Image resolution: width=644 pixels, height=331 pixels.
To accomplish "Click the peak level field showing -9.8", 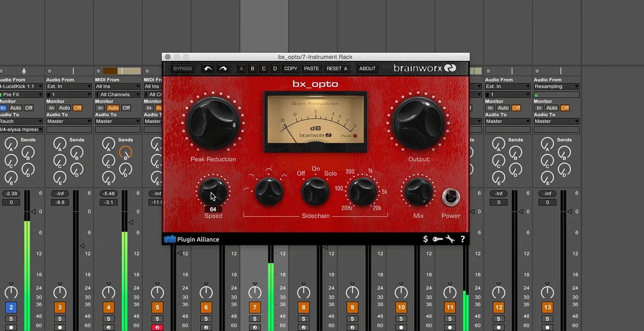I will click(60, 202).
